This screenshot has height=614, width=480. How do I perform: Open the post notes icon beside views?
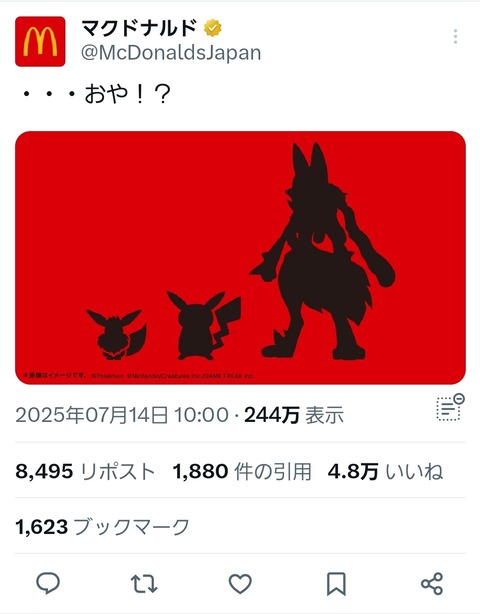click(450, 408)
